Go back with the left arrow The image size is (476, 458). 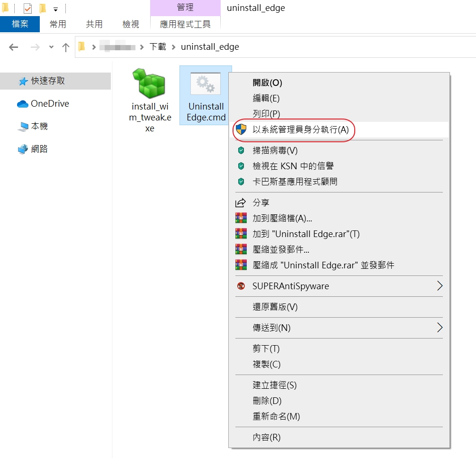(x=13, y=47)
